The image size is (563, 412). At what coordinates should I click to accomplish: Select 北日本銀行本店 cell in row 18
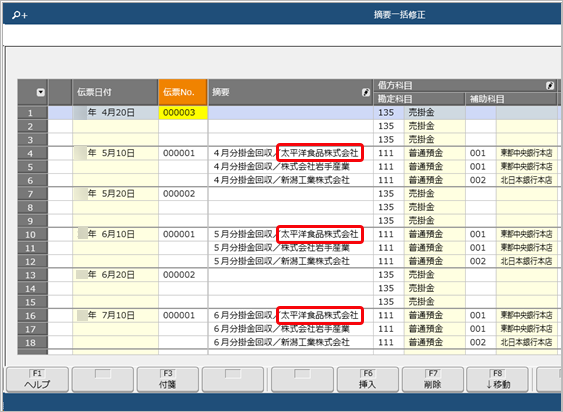526,342
